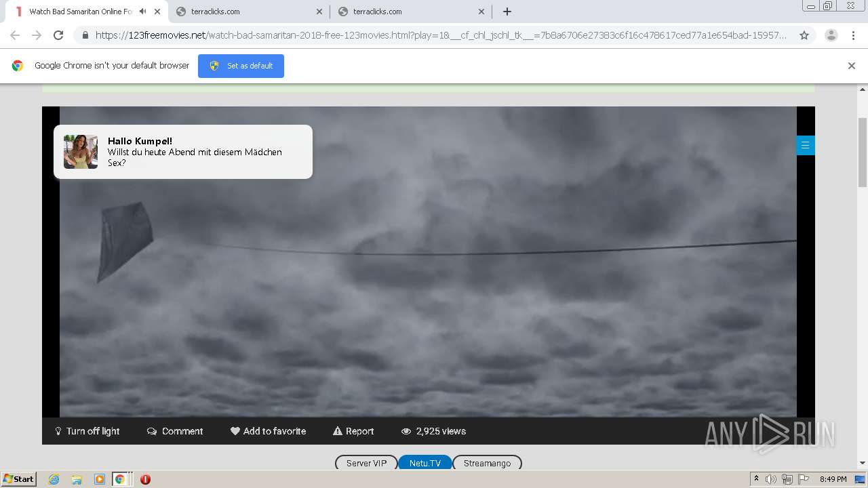Launch Internet Explorer from taskbar
Image resolution: width=868 pixels, height=488 pixels.
click(54, 479)
